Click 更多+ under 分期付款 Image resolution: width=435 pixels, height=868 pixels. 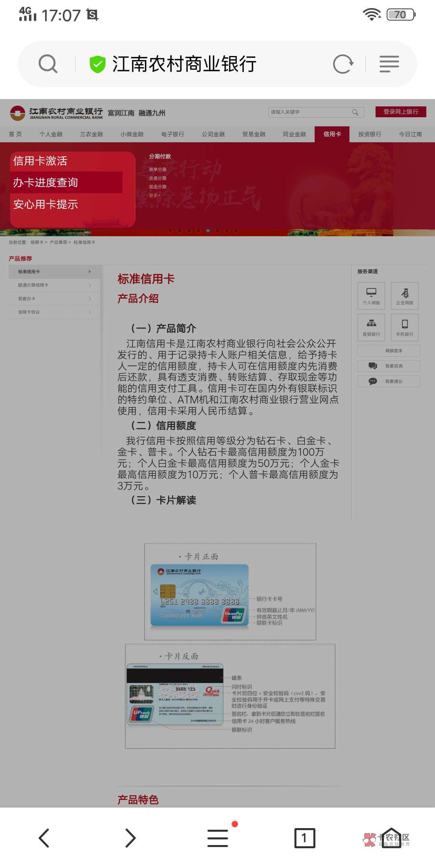155,195
